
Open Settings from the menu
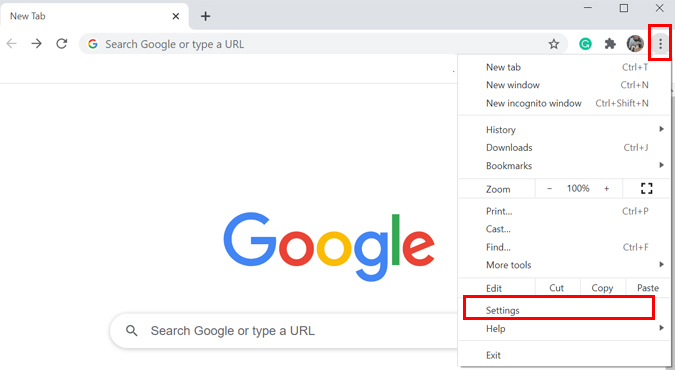point(564,311)
